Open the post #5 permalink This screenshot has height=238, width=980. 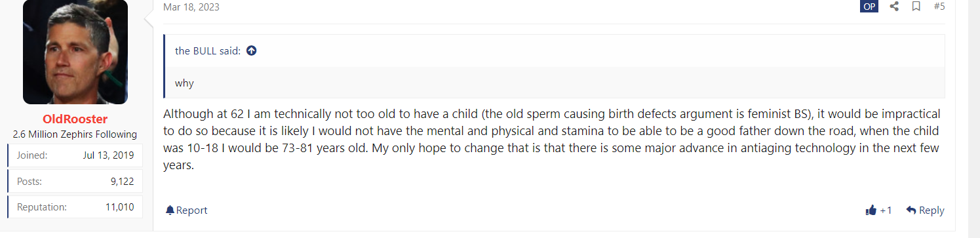939,7
